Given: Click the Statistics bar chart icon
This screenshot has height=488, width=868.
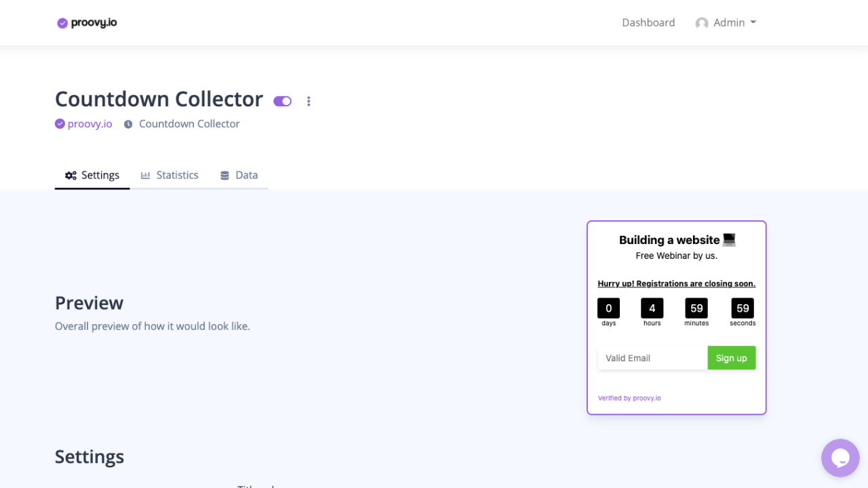Looking at the screenshot, I should [145, 176].
